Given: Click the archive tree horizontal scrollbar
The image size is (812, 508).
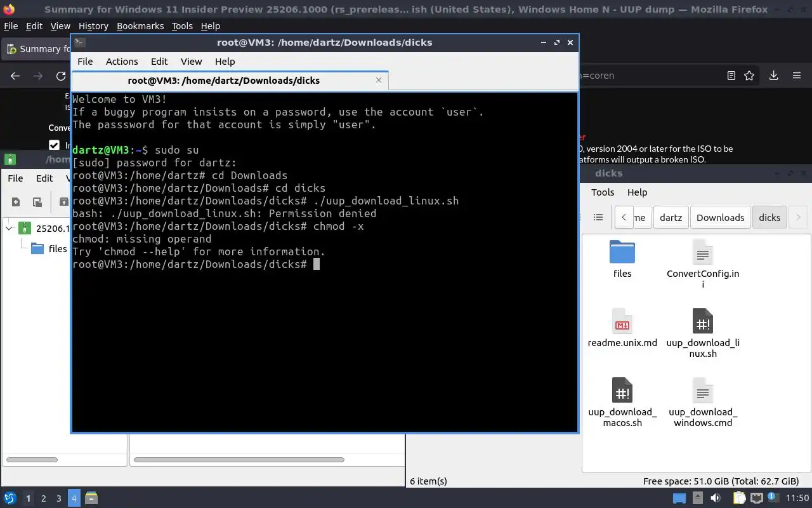Looking at the screenshot, I should (32, 460).
